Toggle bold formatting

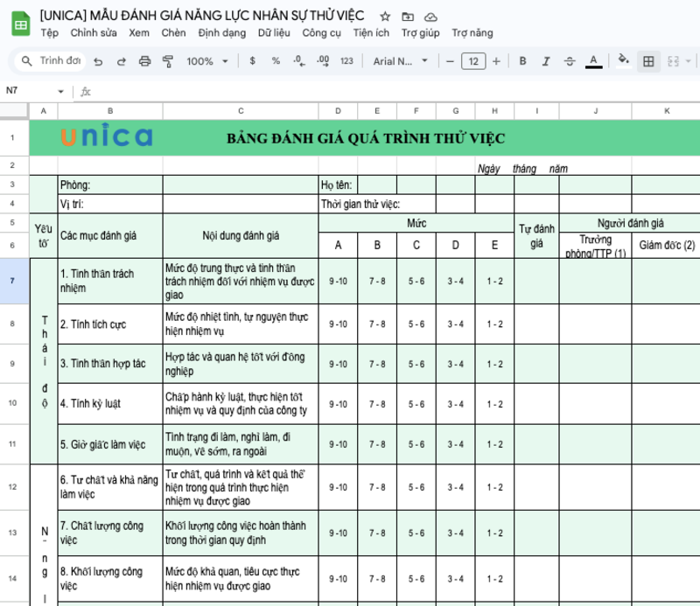click(521, 61)
